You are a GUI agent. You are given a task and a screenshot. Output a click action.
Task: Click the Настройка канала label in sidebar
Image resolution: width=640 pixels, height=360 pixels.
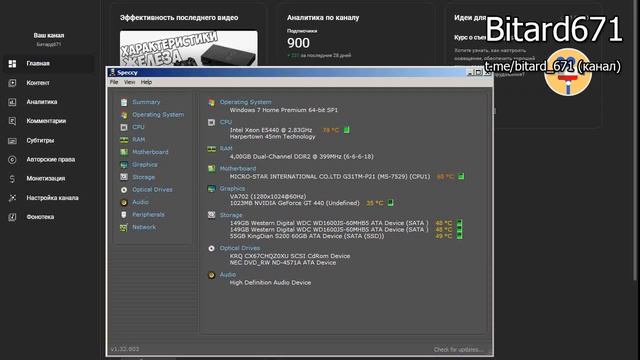[x=52, y=198]
